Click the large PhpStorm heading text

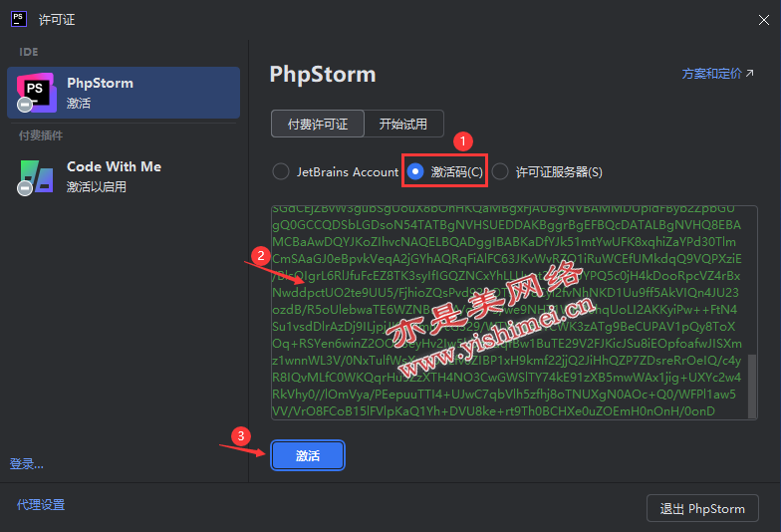[323, 75]
